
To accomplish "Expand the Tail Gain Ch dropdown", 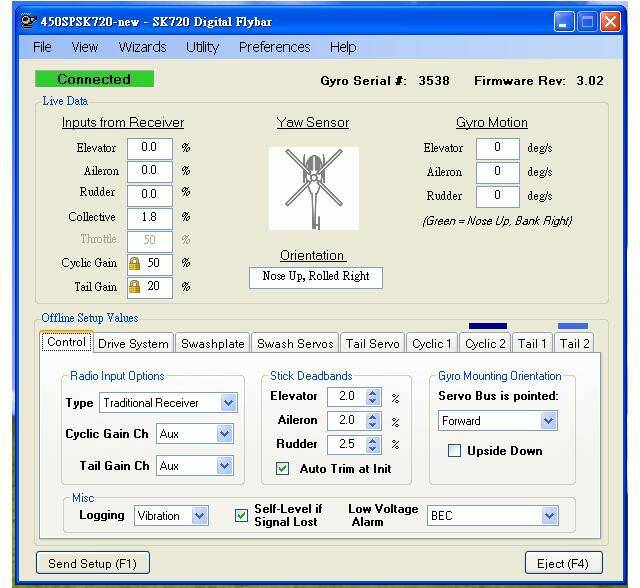I will (224, 466).
